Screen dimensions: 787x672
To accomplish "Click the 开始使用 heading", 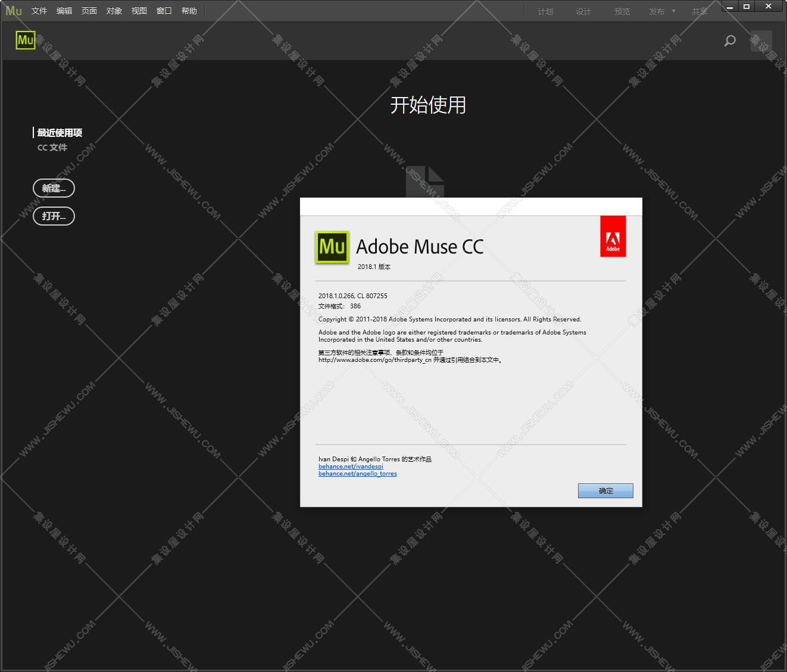I will tap(428, 105).
